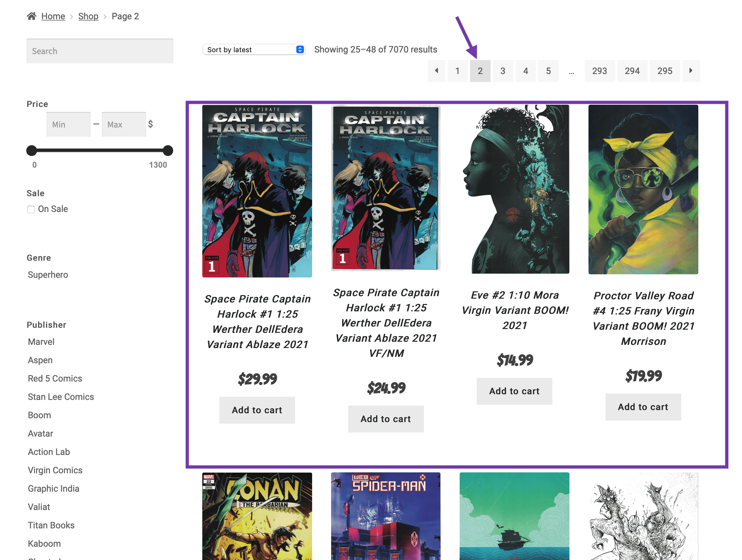The width and height of the screenshot is (742, 560).
Task: Open Captain Harlock VF/NM cover image
Action: coord(386,188)
